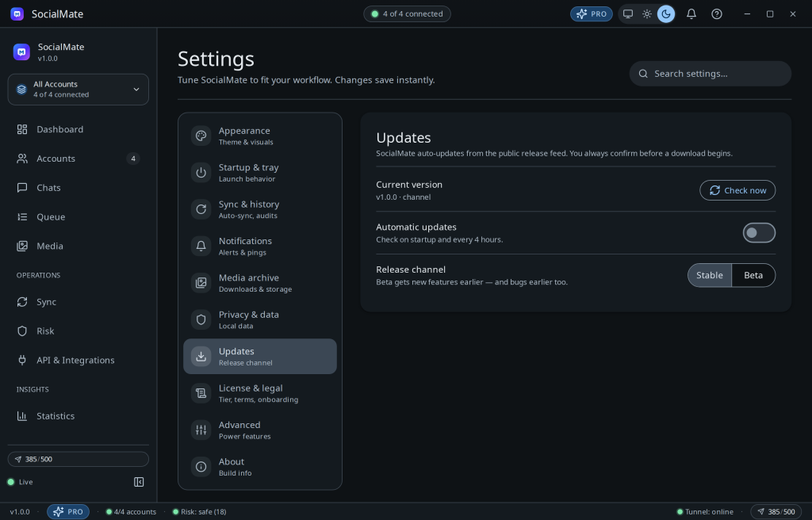The width and height of the screenshot is (812, 520).
Task: Open the Statistics insights page
Action: (79, 416)
